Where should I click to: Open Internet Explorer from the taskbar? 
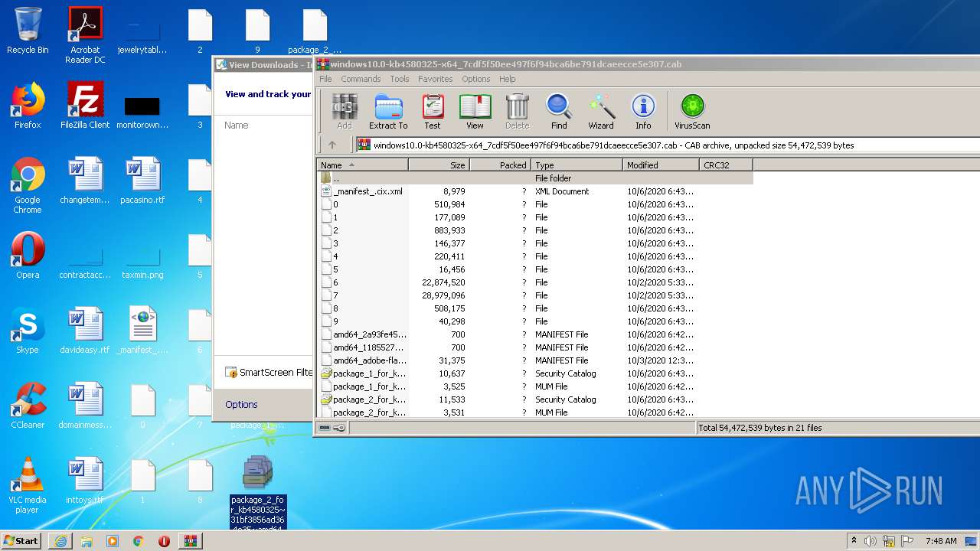[x=60, y=541]
